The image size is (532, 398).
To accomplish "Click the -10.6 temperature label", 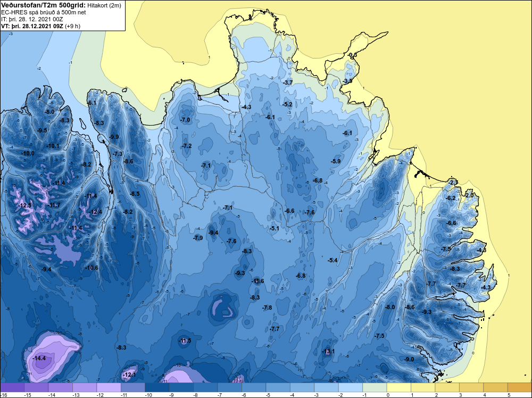I will coord(92,268).
